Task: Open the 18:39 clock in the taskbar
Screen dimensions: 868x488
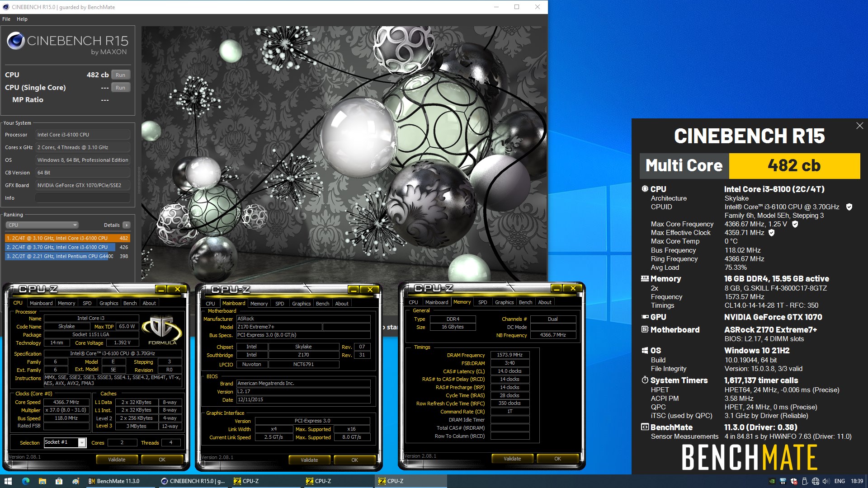Action: pyautogui.click(x=857, y=481)
